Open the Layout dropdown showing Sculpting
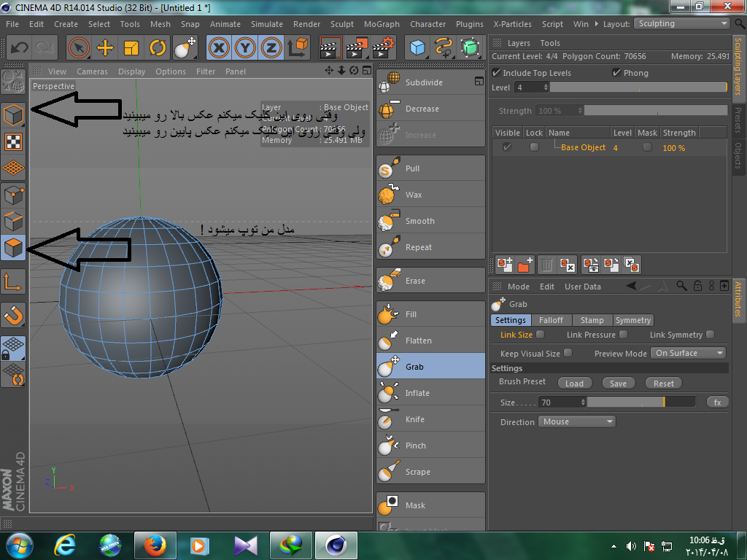Viewport: 747px width, 560px height. (x=682, y=24)
